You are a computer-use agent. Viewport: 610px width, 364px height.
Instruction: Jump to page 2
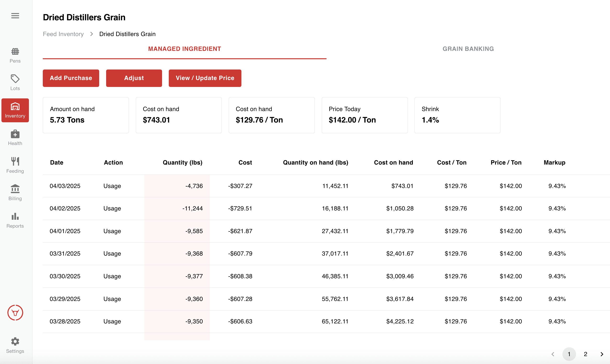[585, 354]
